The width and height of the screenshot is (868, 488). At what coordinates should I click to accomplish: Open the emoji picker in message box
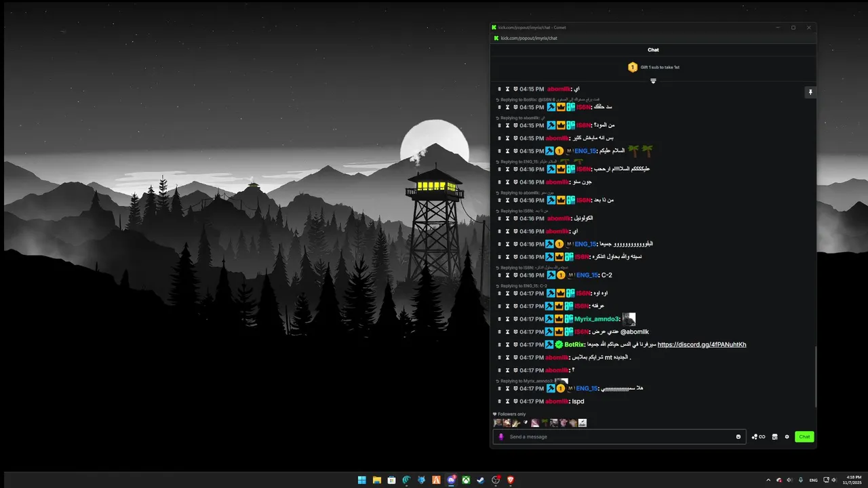pyautogui.click(x=738, y=436)
